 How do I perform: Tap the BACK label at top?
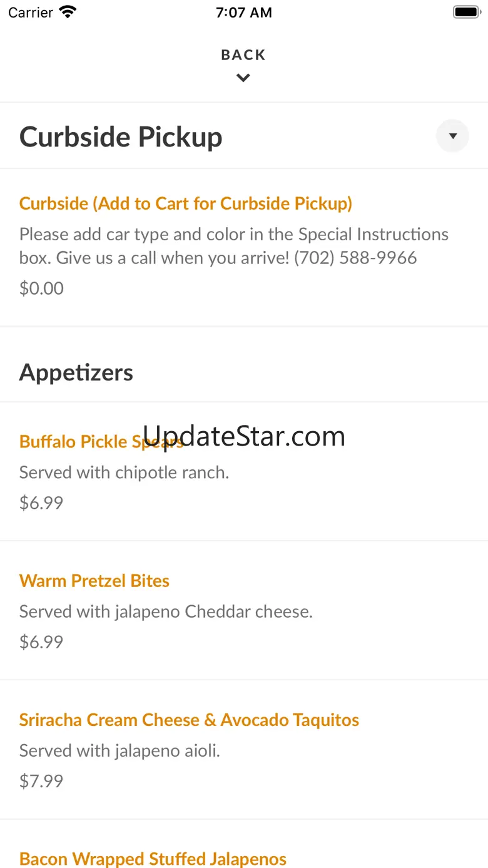point(243,55)
